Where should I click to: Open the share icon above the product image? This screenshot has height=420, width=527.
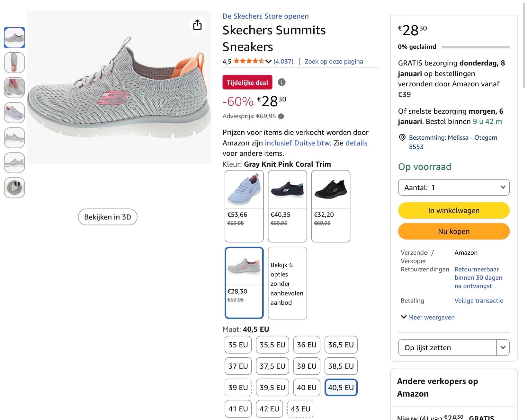coord(197,24)
